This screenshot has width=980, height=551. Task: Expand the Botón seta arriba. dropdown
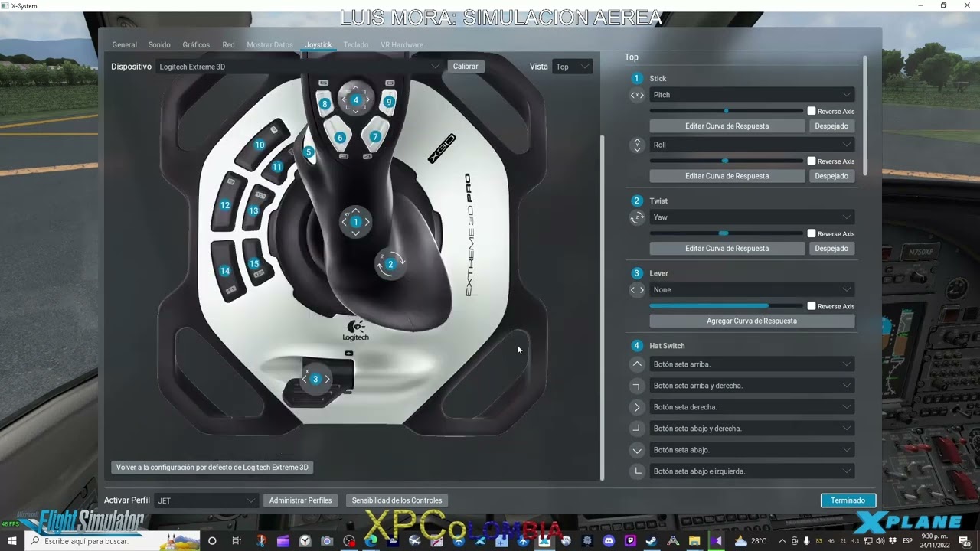pos(752,364)
